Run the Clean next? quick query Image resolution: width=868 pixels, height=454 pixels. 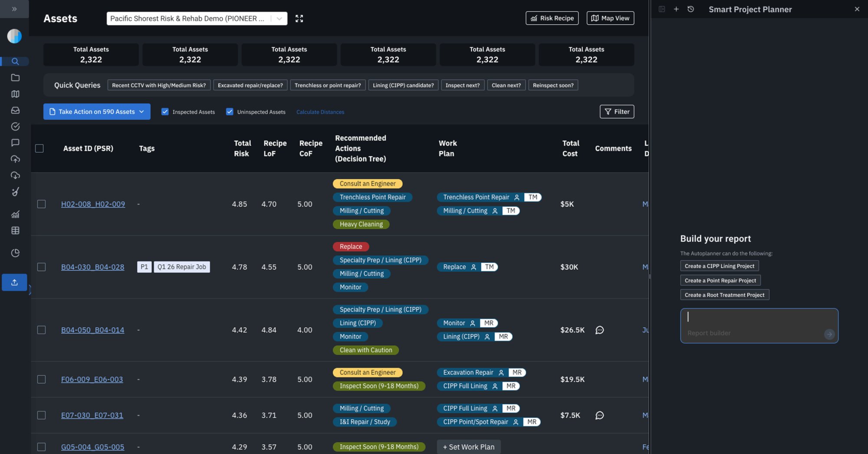pos(506,85)
